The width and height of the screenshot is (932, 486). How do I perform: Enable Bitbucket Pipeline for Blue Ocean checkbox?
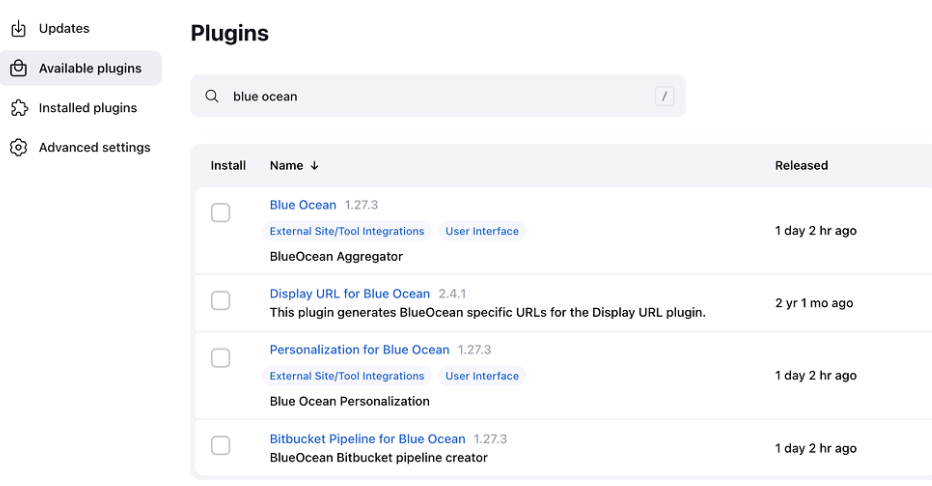(221, 446)
